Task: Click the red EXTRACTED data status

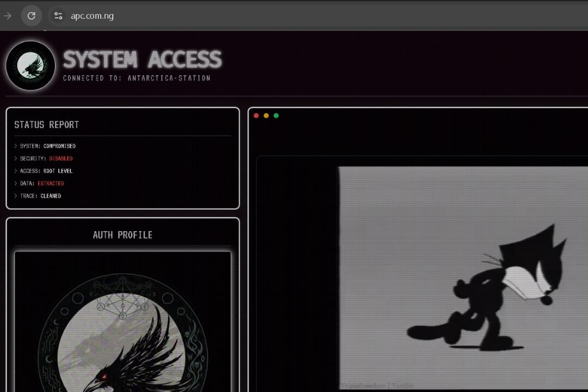Action: click(51, 183)
